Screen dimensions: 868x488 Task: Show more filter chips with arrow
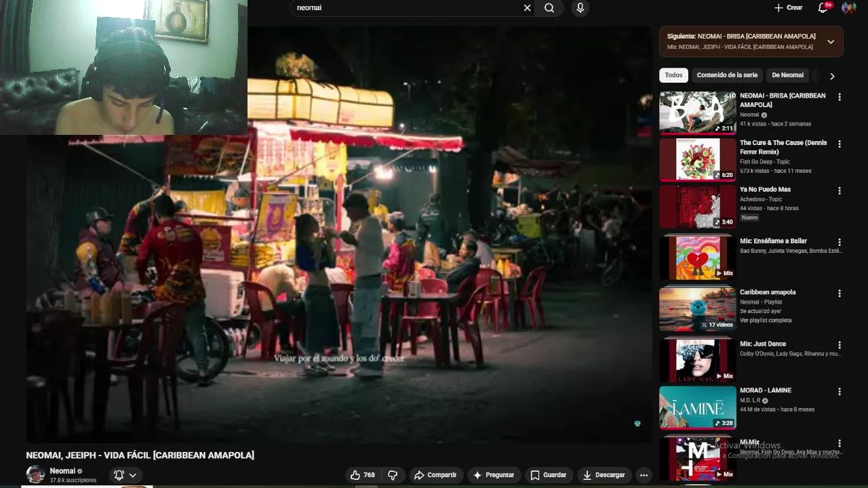coord(832,76)
